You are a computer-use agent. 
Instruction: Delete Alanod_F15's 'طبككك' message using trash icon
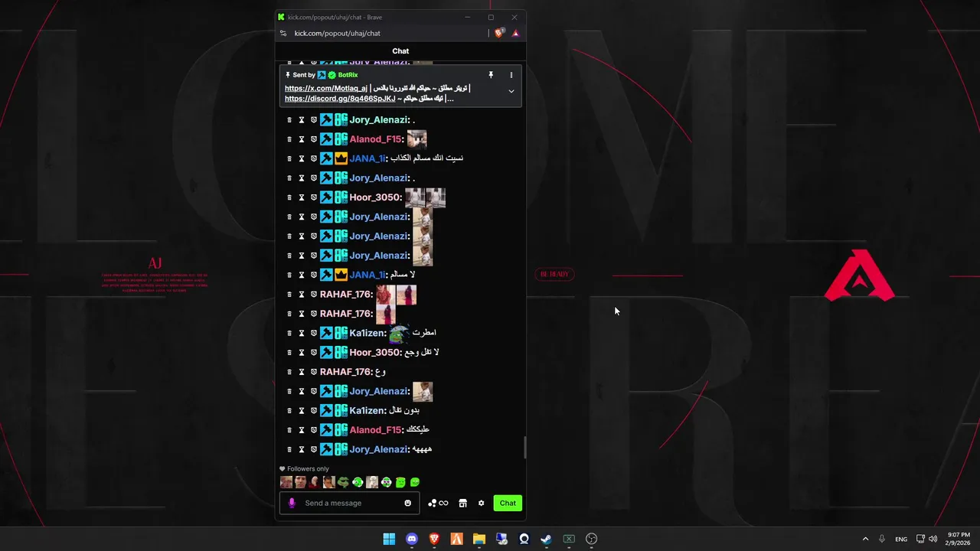pos(289,430)
